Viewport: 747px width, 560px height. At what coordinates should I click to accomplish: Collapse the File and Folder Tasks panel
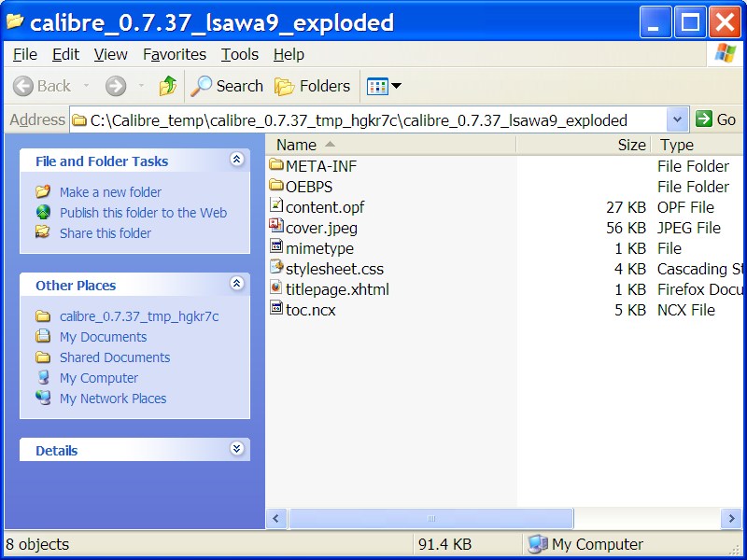click(237, 159)
